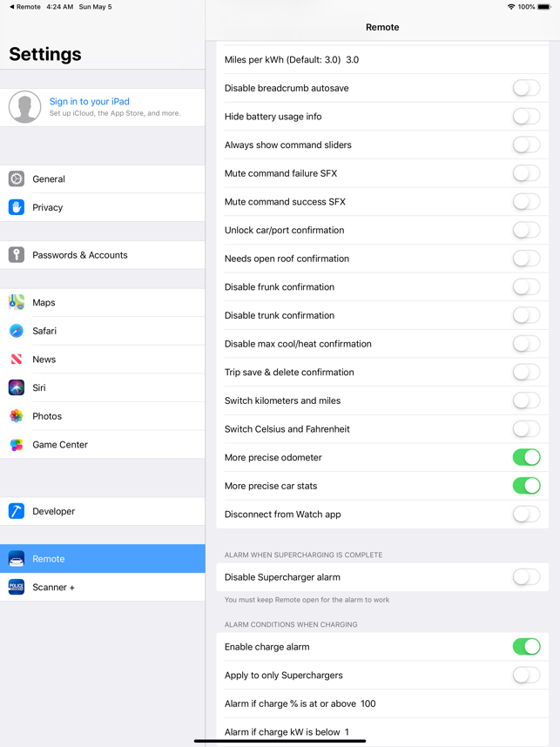Open the Safari compass icon
560x747 pixels.
[x=17, y=331]
